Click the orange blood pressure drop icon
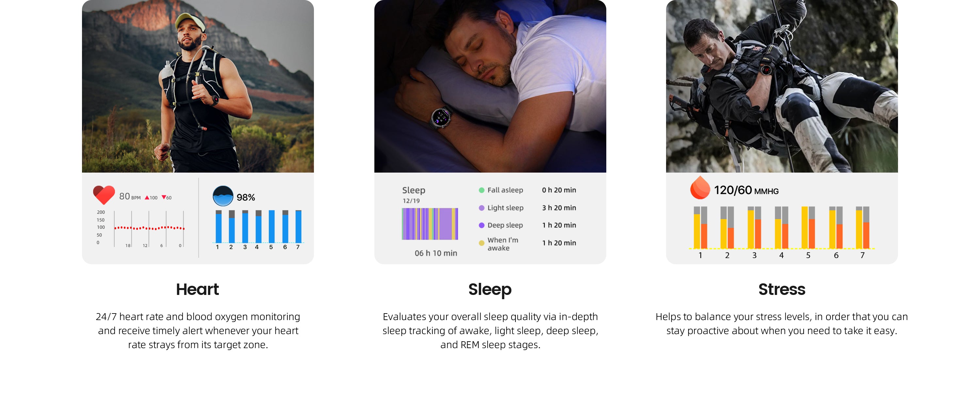This screenshot has height=399, width=980. [x=700, y=188]
